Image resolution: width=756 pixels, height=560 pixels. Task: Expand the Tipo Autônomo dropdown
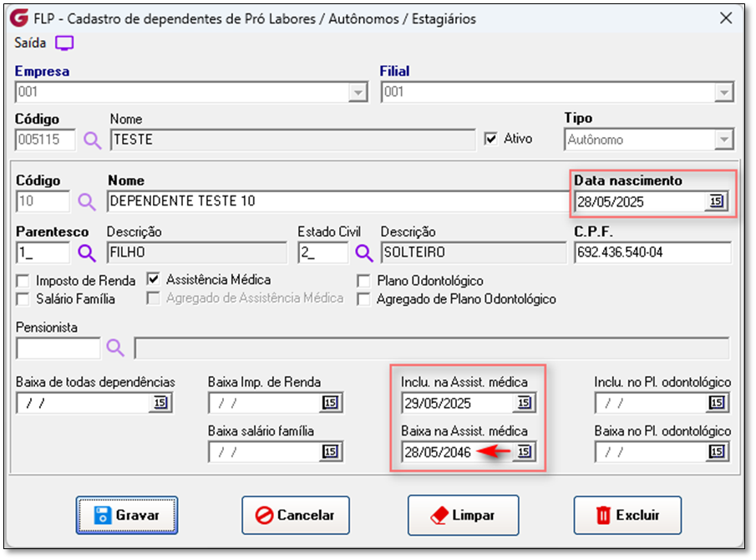(x=723, y=140)
